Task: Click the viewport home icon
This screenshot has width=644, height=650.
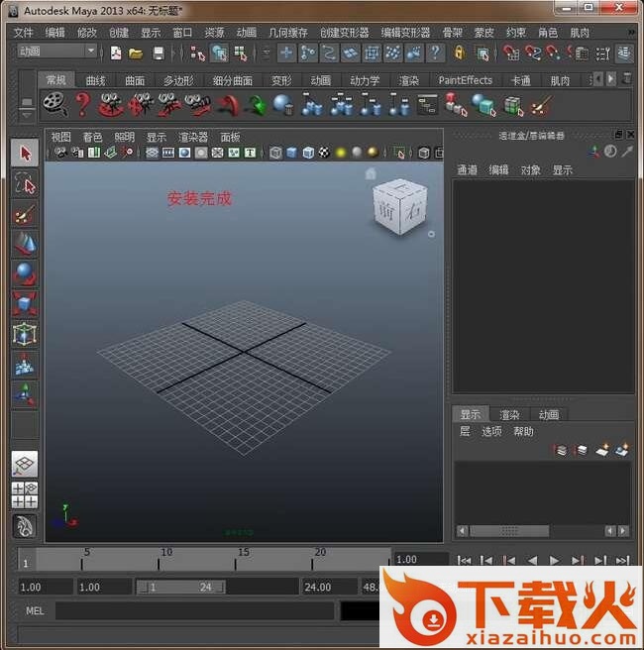Action: (371, 173)
